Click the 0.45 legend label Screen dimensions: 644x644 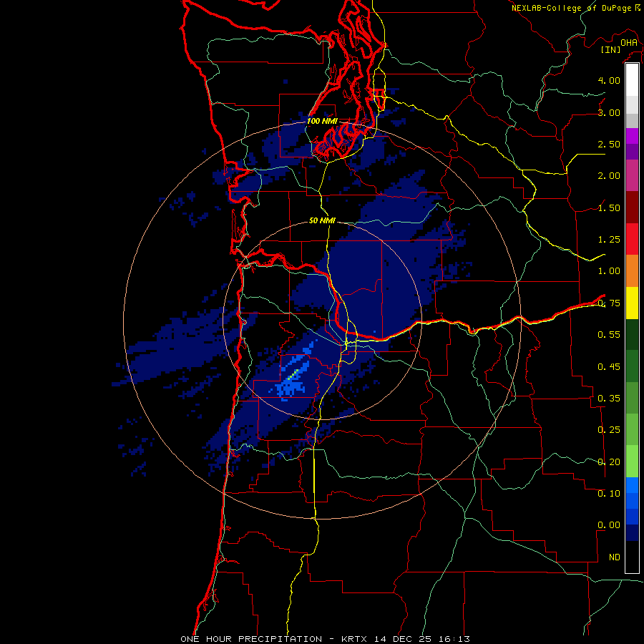(x=609, y=366)
